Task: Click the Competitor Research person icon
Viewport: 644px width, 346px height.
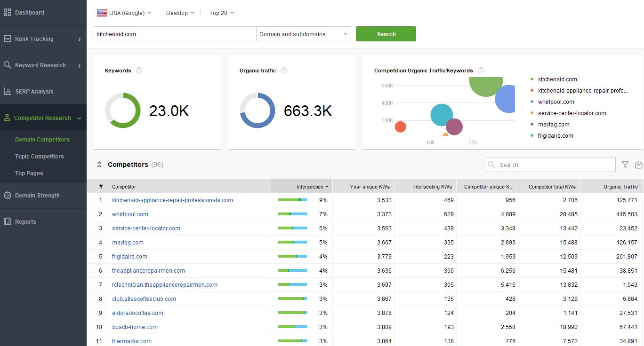Action: click(7, 118)
